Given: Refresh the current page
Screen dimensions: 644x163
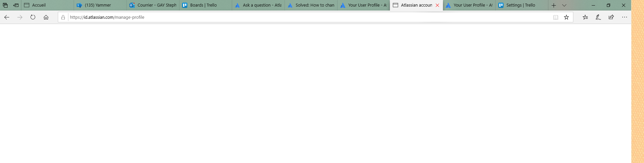Looking at the screenshot, I should point(33,17).
